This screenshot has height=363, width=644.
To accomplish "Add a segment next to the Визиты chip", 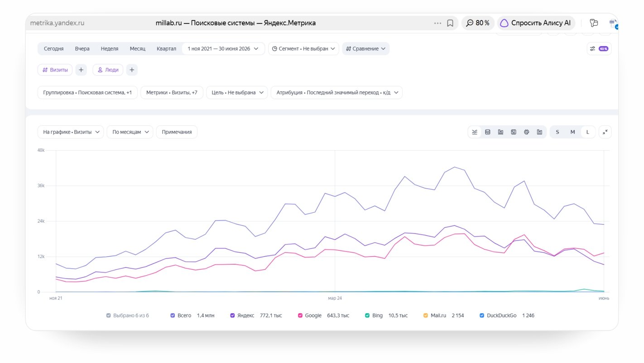I will pyautogui.click(x=81, y=70).
